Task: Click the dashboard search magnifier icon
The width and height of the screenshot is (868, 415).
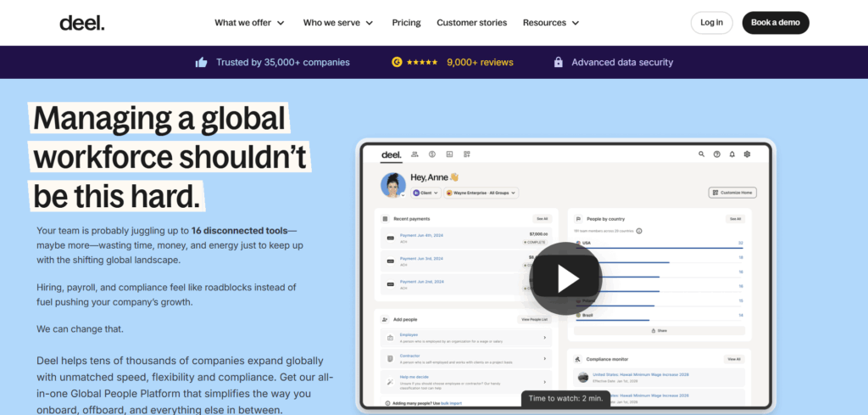Action: (x=701, y=154)
